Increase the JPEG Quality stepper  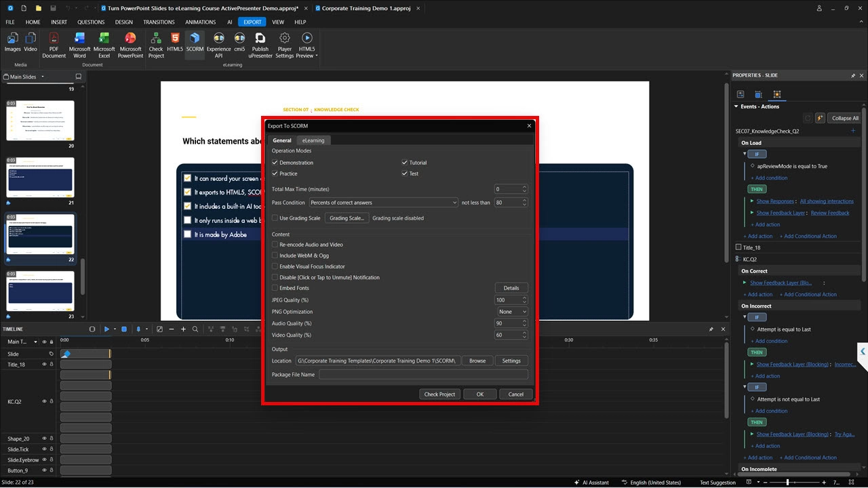click(524, 298)
